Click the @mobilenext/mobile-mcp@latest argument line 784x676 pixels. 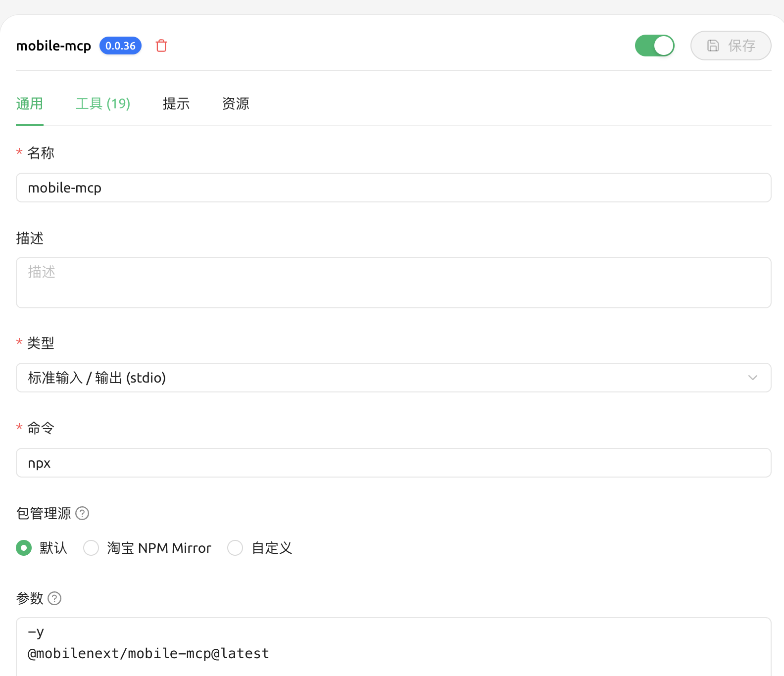[148, 654]
